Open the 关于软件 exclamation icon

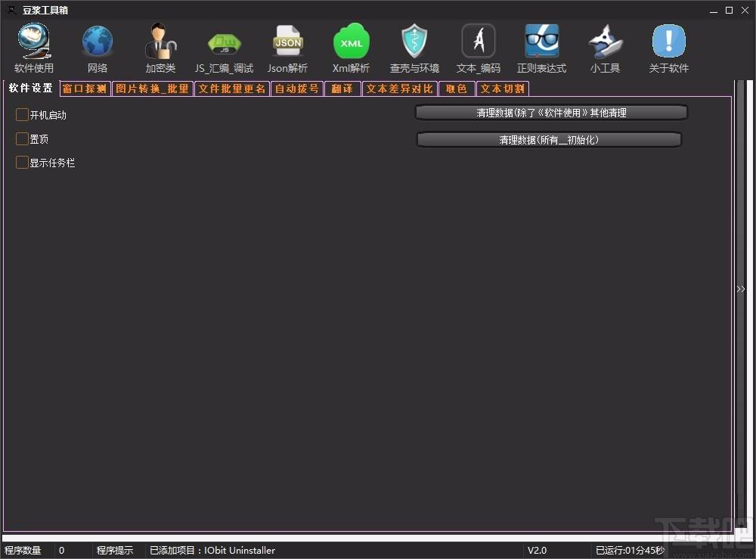pos(669,48)
